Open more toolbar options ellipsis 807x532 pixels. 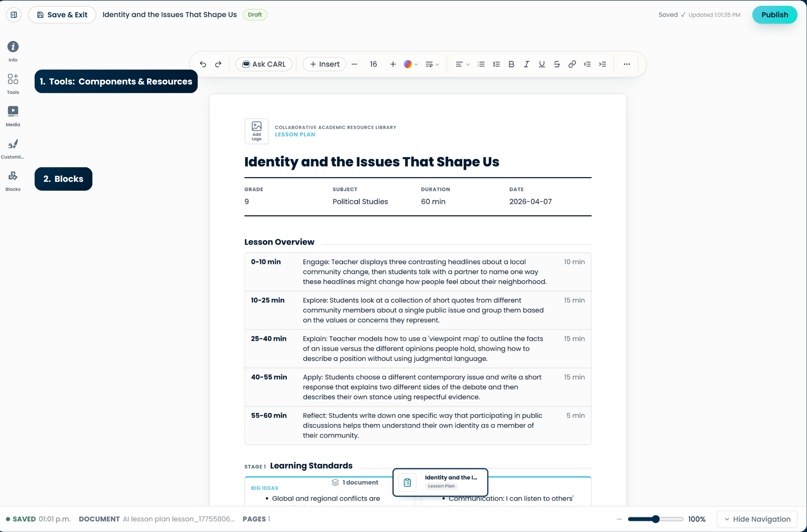627,64
